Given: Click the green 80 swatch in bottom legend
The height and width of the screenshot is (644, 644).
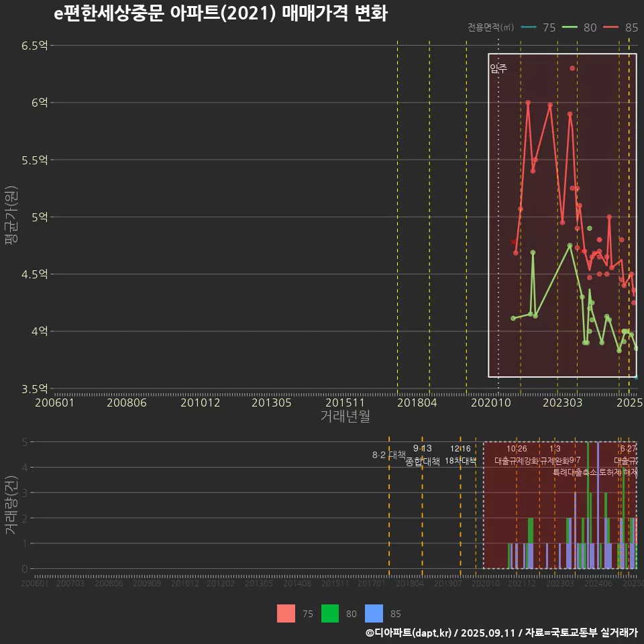Looking at the screenshot, I should [x=330, y=613].
